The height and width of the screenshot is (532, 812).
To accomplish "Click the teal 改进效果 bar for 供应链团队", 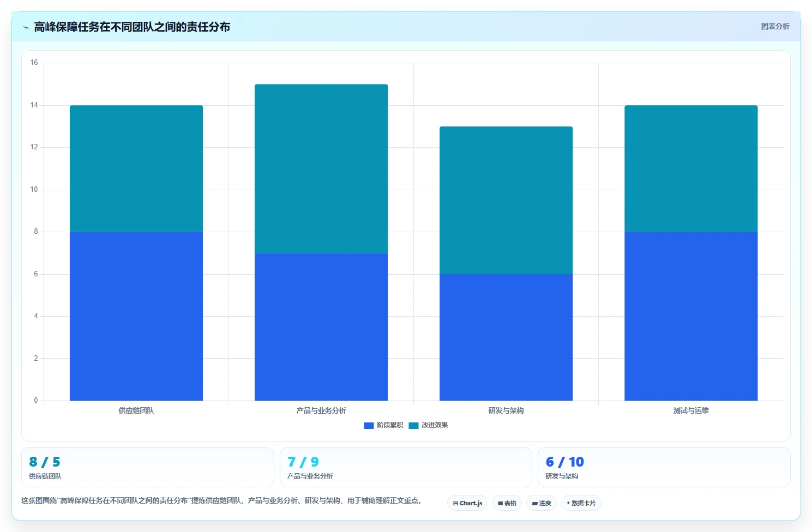I will click(x=136, y=168).
